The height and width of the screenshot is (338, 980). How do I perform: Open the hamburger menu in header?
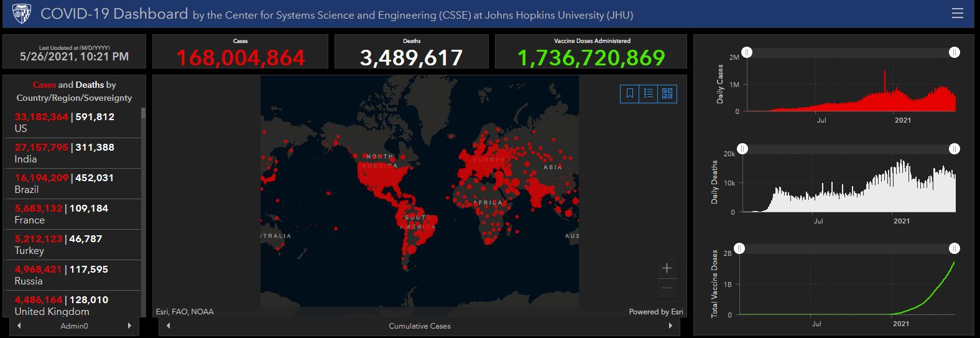957,13
